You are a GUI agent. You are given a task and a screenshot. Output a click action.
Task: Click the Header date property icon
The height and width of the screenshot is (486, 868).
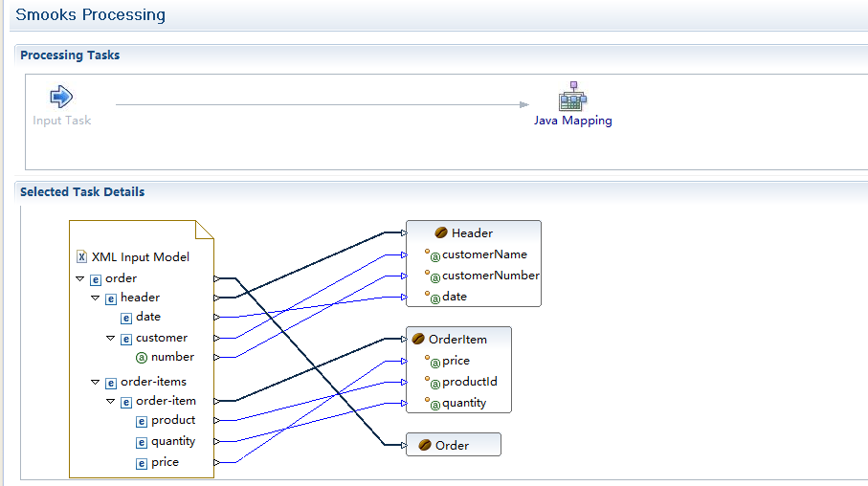pyautogui.click(x=433, y=298)
